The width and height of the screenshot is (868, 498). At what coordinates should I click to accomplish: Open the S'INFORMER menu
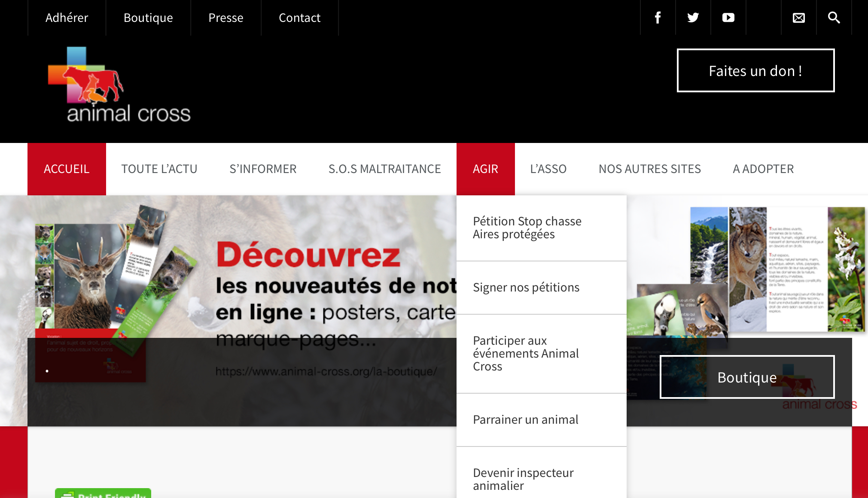tap(263, 169)
